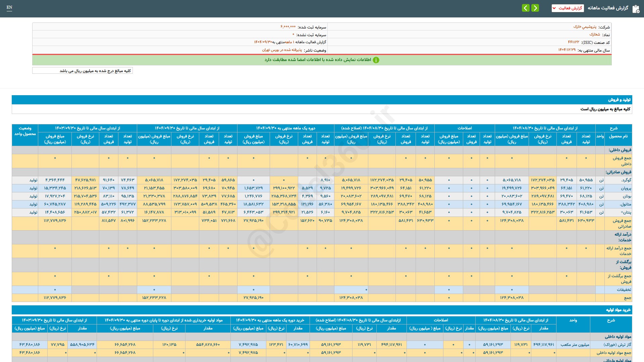Click the اصلاحات column group header

click(x=465, y=128)
